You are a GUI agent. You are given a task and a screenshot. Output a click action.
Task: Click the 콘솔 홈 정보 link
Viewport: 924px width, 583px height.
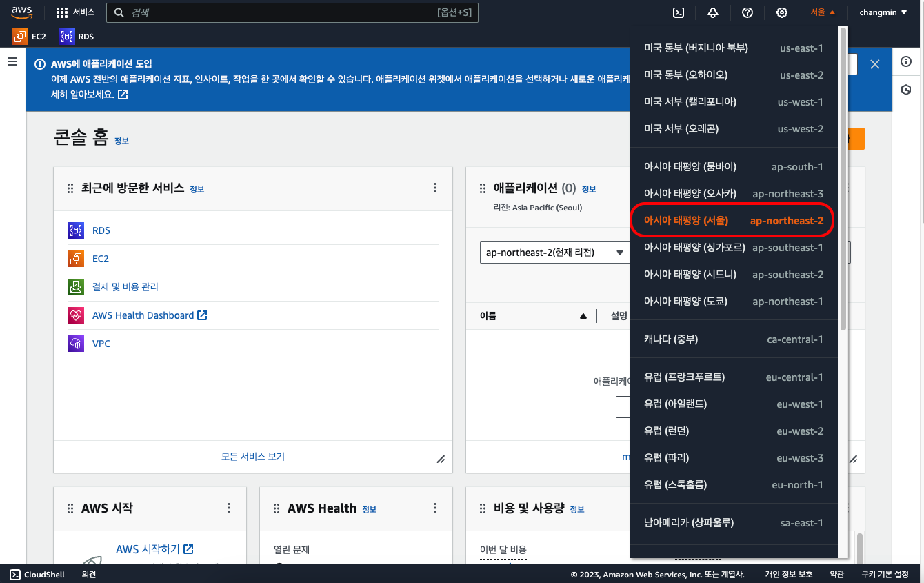[121, 141]
